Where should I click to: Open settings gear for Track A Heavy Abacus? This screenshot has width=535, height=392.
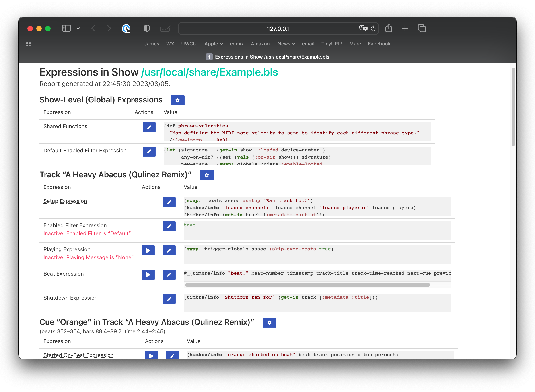[207, 175]
